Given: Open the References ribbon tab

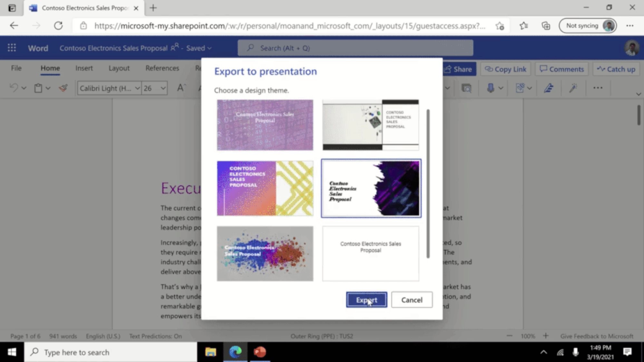Looking at the screenshot, I should pos(162,68).
